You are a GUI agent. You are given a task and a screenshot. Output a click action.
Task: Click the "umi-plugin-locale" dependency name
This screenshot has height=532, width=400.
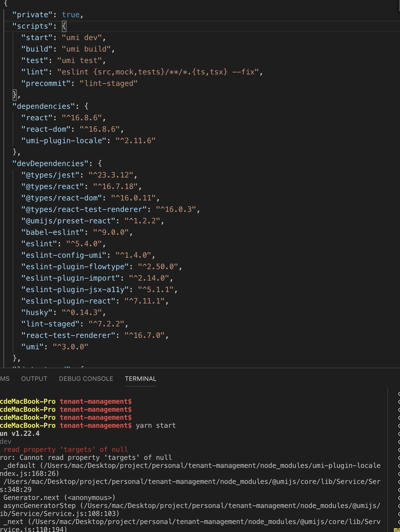click(64, 141)
